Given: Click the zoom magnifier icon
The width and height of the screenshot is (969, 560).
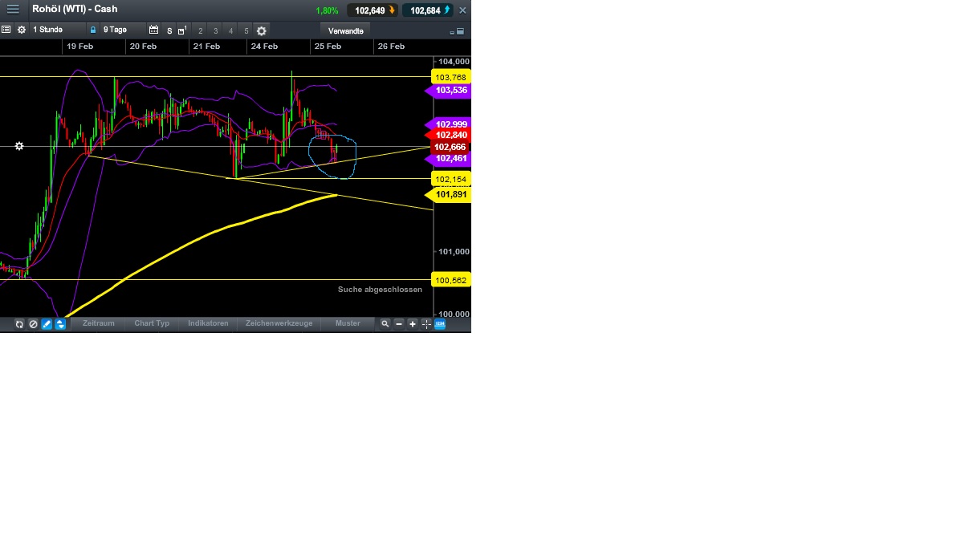Looking at the screenshot, I should point(385,323).
